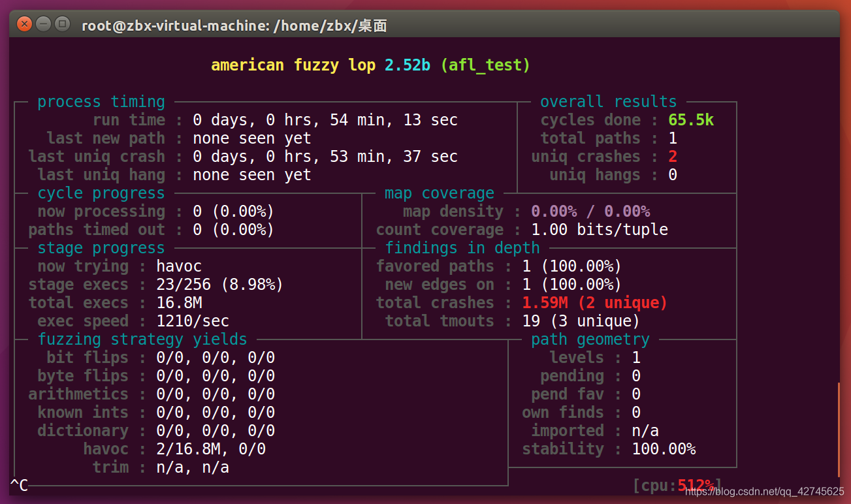This screenshot has height=504, width=851.
Task: Click now trying value 'havoc'
Action: click(179, 266)
